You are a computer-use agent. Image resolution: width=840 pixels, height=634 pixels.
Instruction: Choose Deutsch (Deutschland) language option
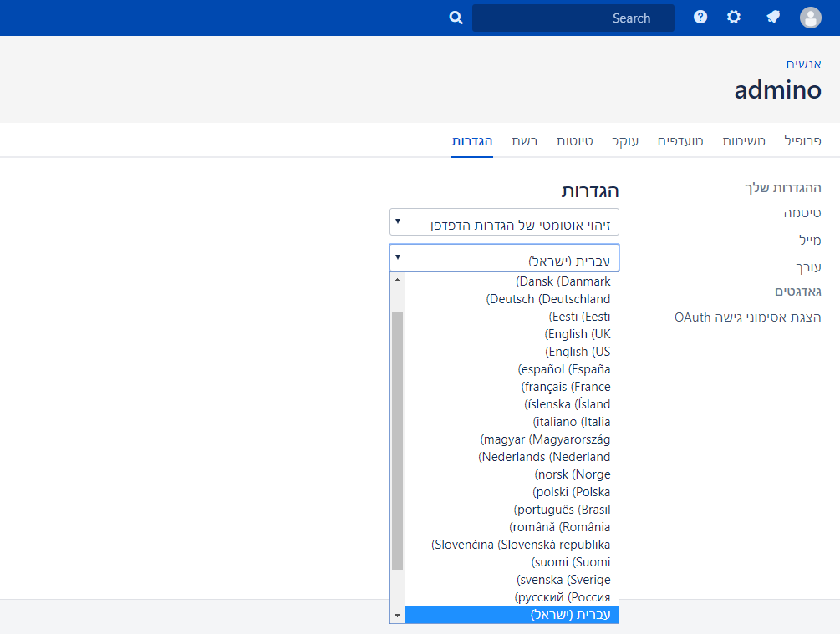pos(548,299)
